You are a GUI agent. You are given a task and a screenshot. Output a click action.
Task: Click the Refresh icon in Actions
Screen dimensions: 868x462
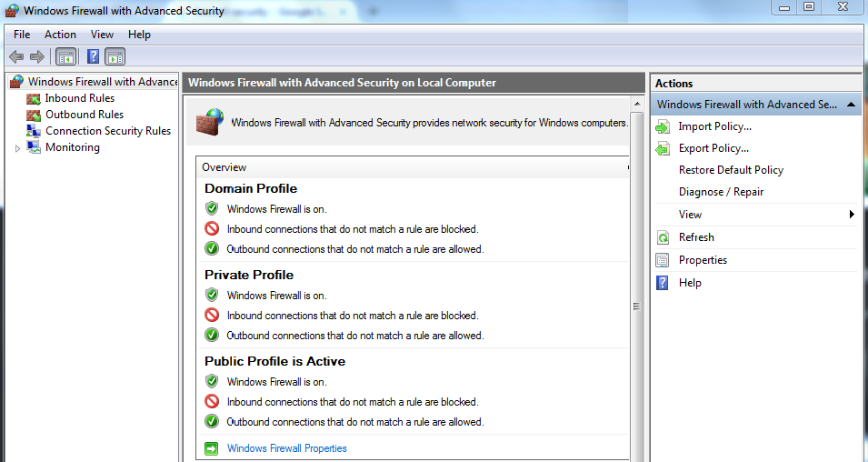pyautogui.click(x=662, y=237)
